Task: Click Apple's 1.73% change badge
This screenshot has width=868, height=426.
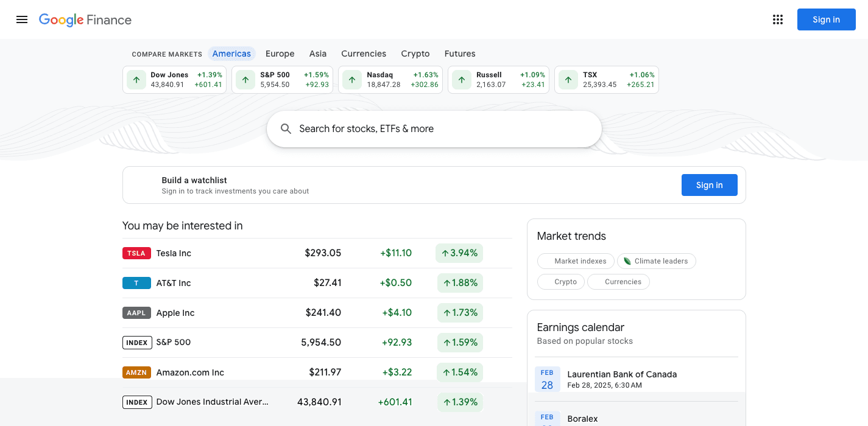Action: [460, 313]
